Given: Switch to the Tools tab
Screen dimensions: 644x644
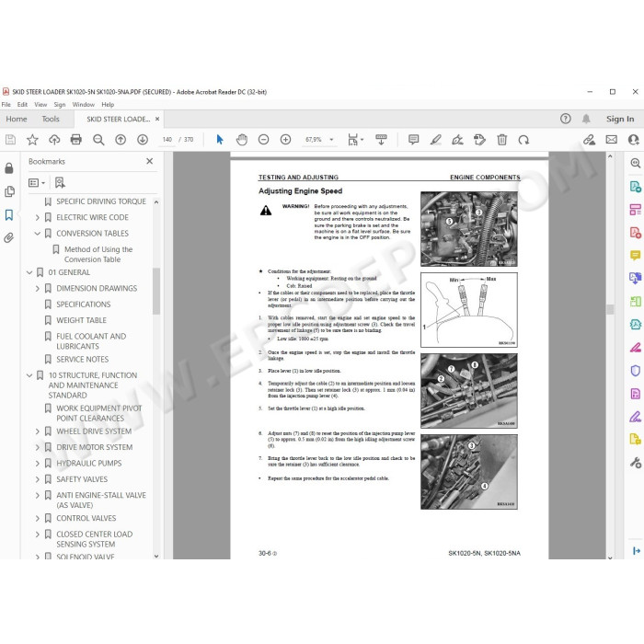Looking at the screenshot, I should coord(51,119).
